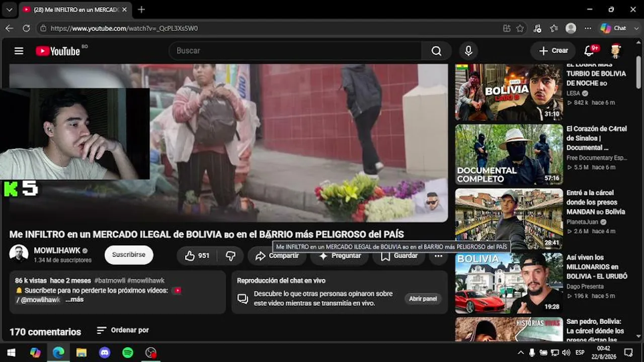Open the Windows Start menu

11,352
